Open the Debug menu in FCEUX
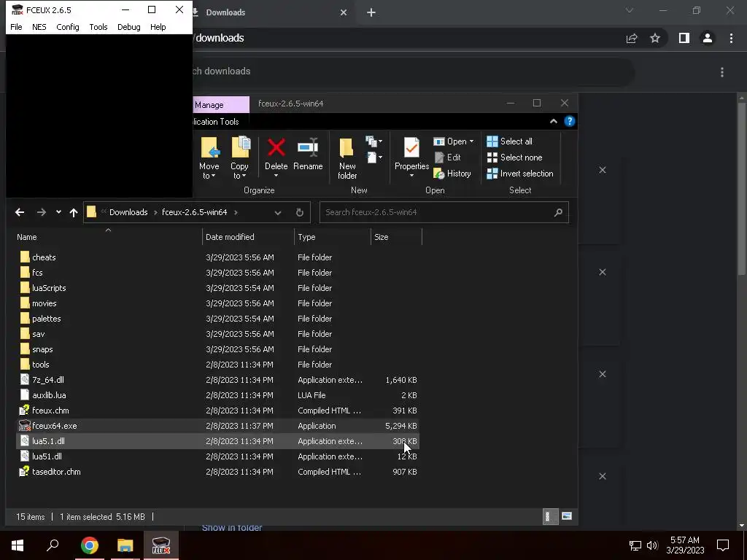This screenshot has height=560, width=747. [128, 27]
